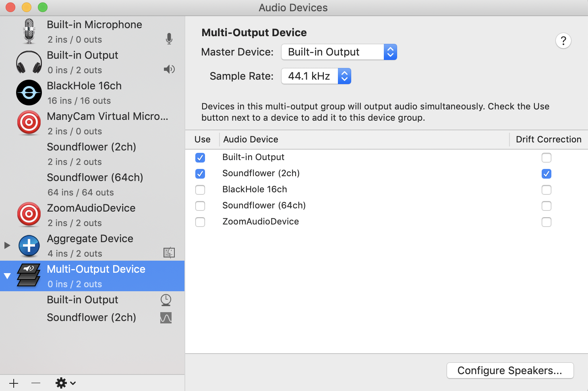
Task: Enable Use for Soundflower (64ch)
Action: 200,206
